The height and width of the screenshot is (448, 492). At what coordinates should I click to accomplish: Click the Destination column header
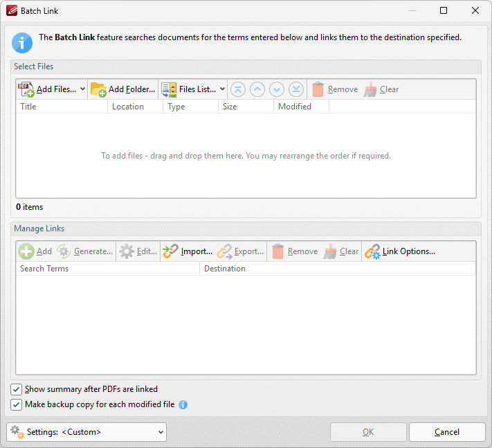[338, 269]
